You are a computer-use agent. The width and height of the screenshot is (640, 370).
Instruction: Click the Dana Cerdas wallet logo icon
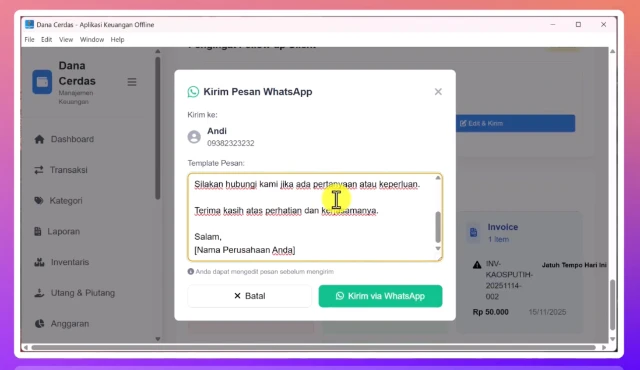(x=42, y=82)
